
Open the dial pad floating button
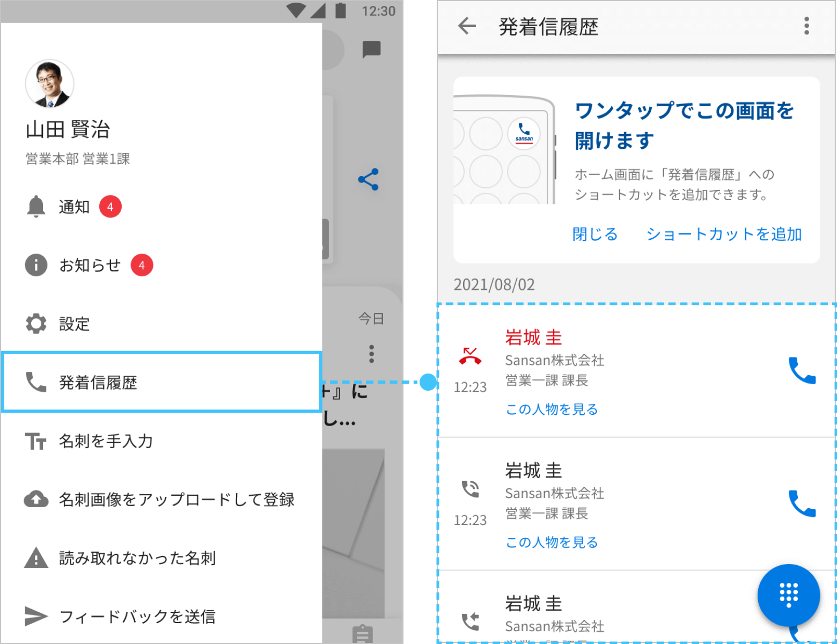point(789,595)
